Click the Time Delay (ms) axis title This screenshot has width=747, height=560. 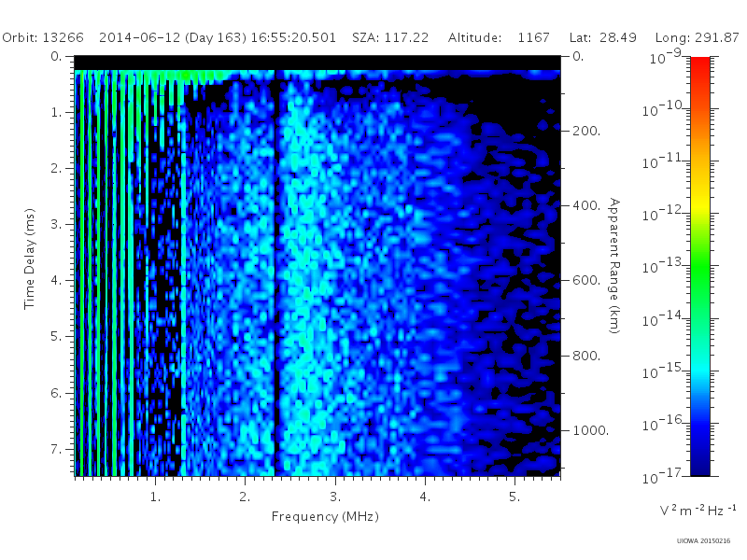(x=30, y=259)
